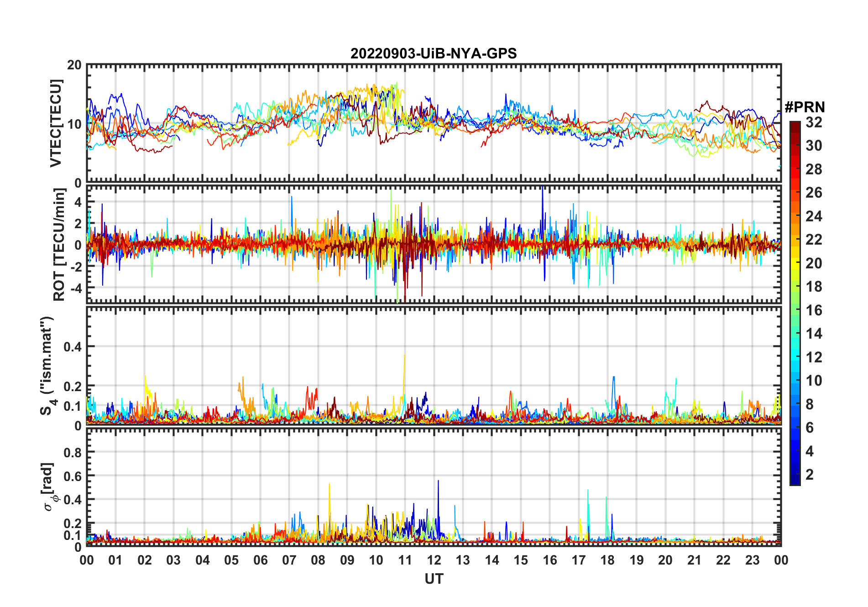Click the plot title 20220903-UiB-NYA-GPS
This screenshot has height=607, width=868.
(434, 53)
